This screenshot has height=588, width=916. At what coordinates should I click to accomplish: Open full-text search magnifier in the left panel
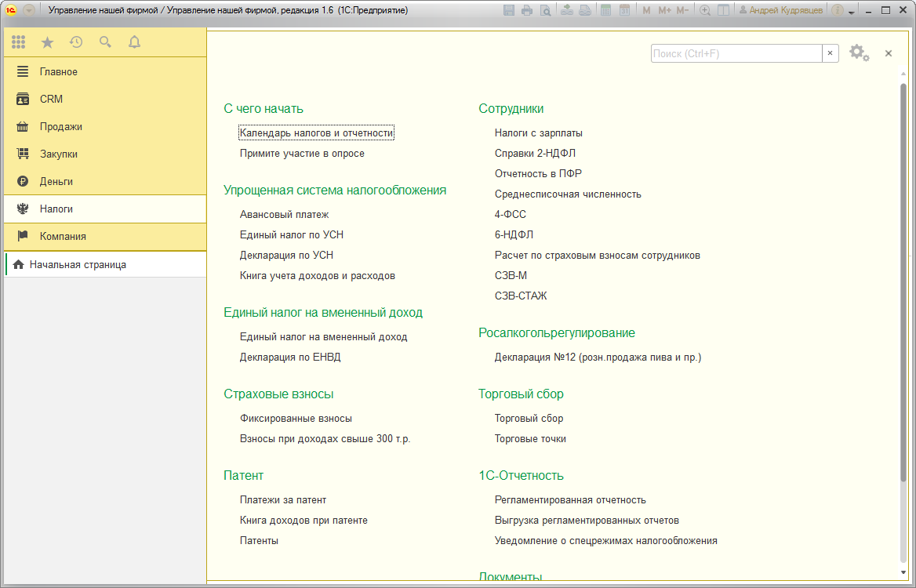coord(105,42)
